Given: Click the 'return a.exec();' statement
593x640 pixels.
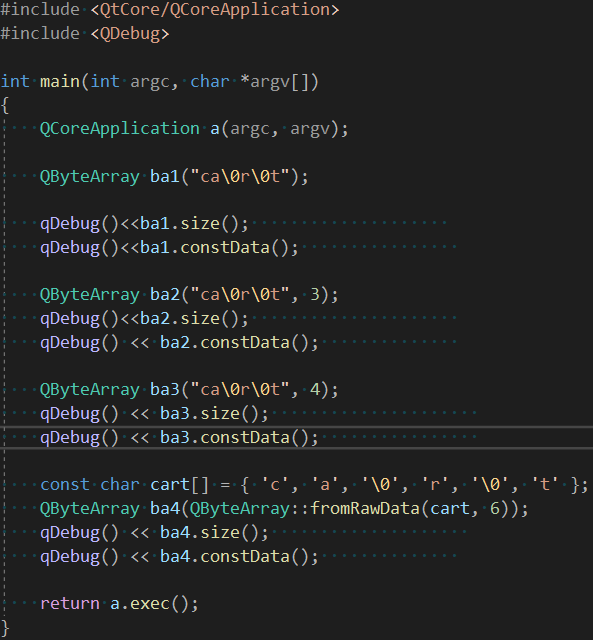Looking at the screenshot, I should coord(119,604).
